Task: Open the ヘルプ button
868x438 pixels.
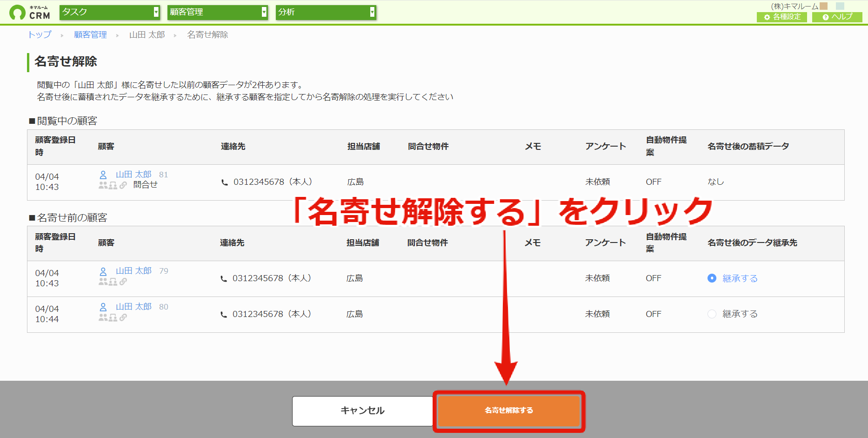Action: pyautogui.click(x=837, y=17)
